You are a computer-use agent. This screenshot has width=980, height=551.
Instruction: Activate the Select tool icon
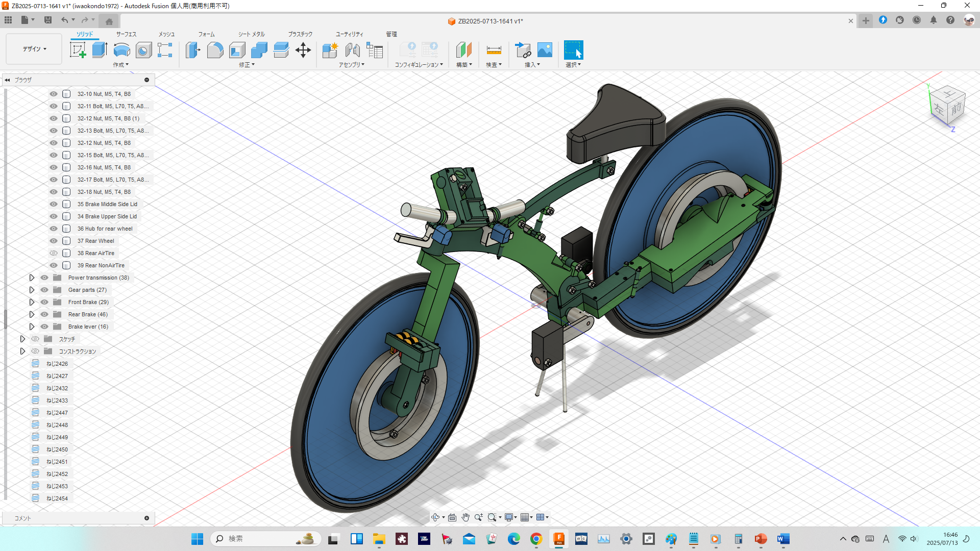tap(573, 50)
